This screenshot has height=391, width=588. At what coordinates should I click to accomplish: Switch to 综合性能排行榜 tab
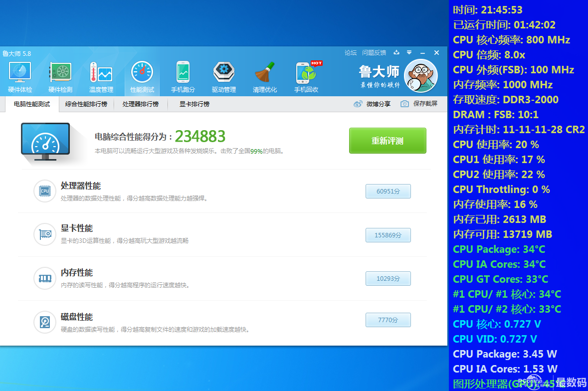[x=86, y=104]
